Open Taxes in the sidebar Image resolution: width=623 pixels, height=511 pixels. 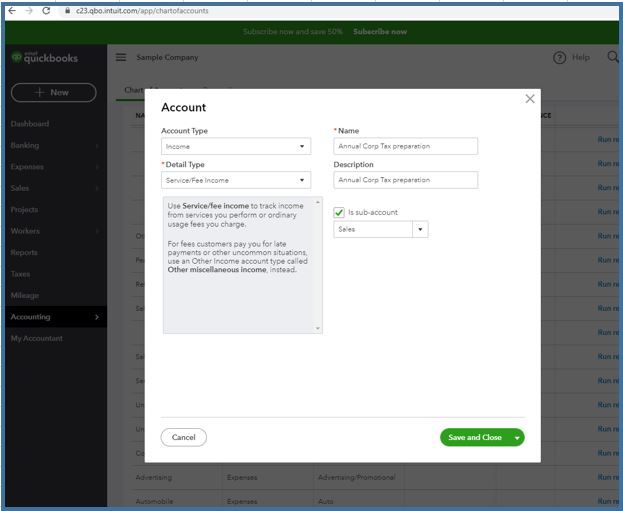point(20,274)
